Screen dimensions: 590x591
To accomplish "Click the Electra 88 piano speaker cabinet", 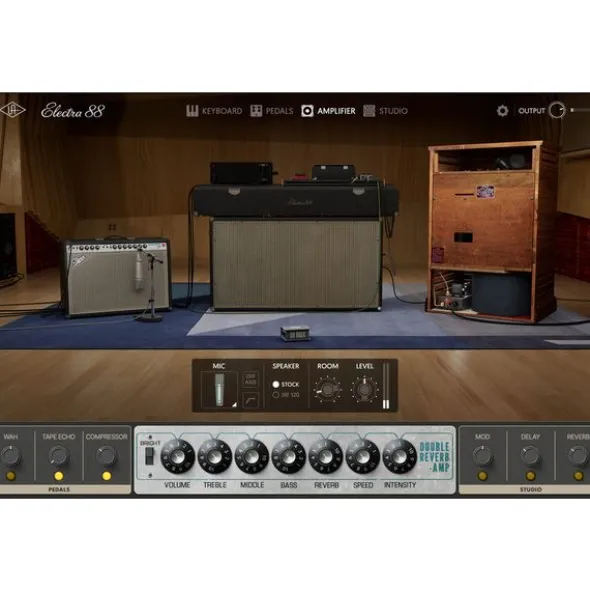I will point(296,264).
